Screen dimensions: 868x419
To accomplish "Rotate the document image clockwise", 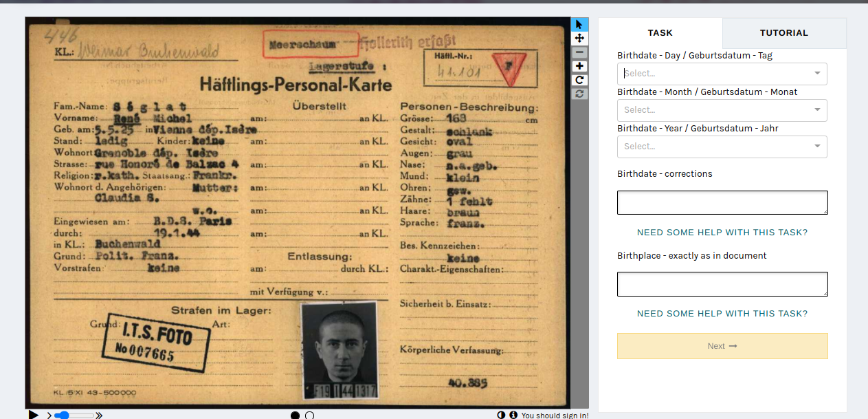I will [579, 80].
